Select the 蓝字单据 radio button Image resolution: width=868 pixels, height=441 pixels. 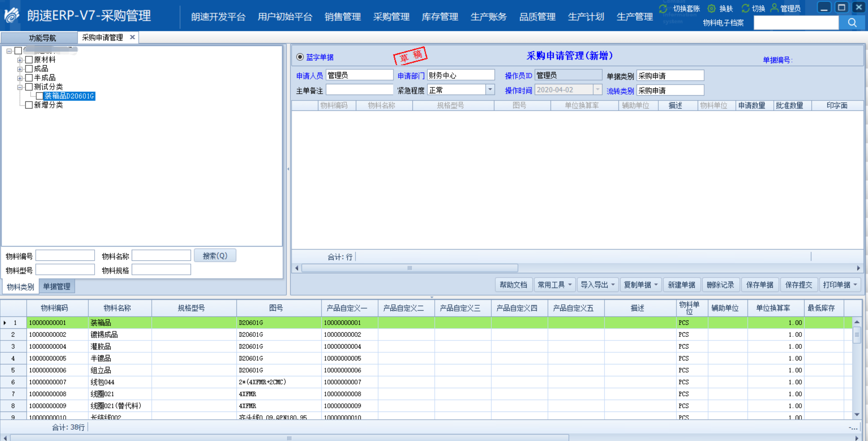coord(300,57)
